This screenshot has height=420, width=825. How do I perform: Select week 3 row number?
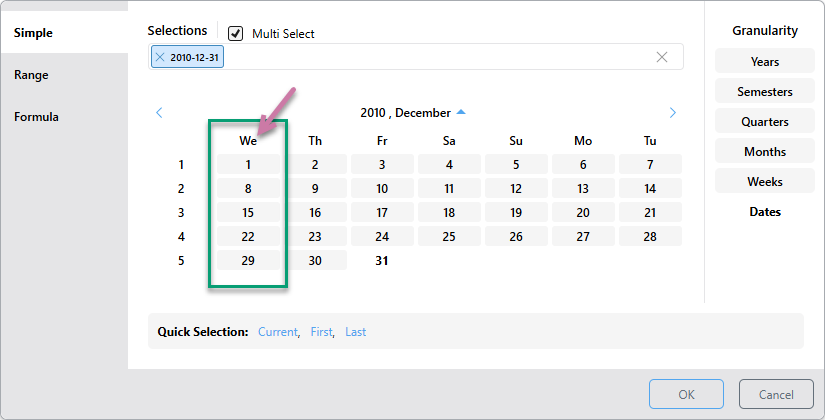[181, 213]
